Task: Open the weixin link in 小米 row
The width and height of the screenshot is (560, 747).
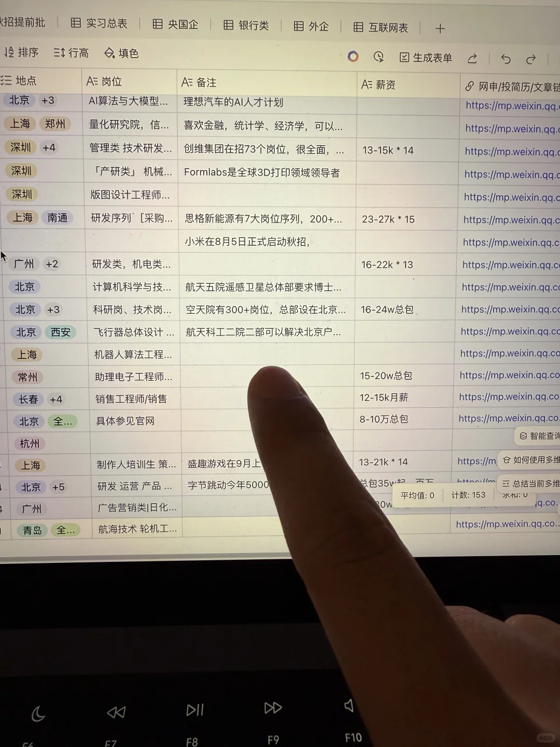Action: pos(511,242)
